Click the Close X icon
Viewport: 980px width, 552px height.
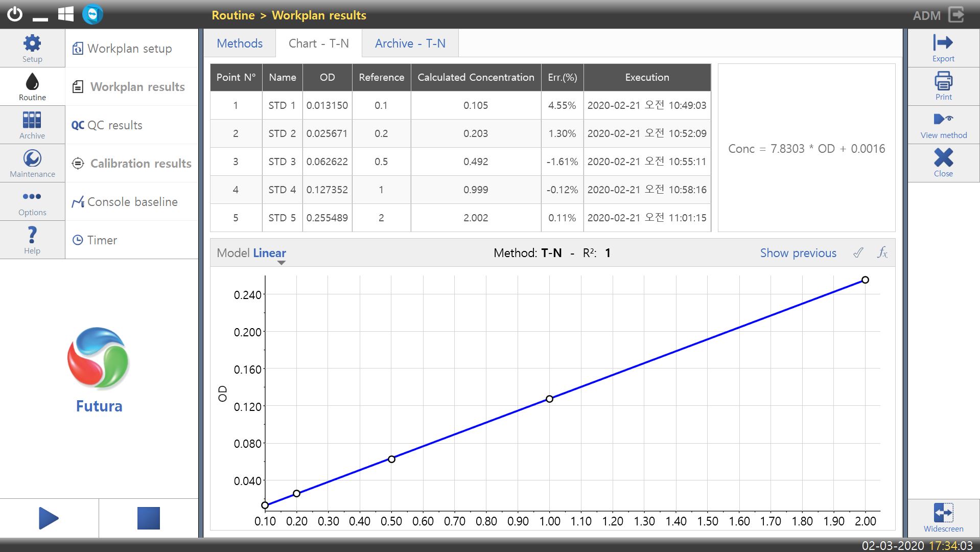point(943,163)
